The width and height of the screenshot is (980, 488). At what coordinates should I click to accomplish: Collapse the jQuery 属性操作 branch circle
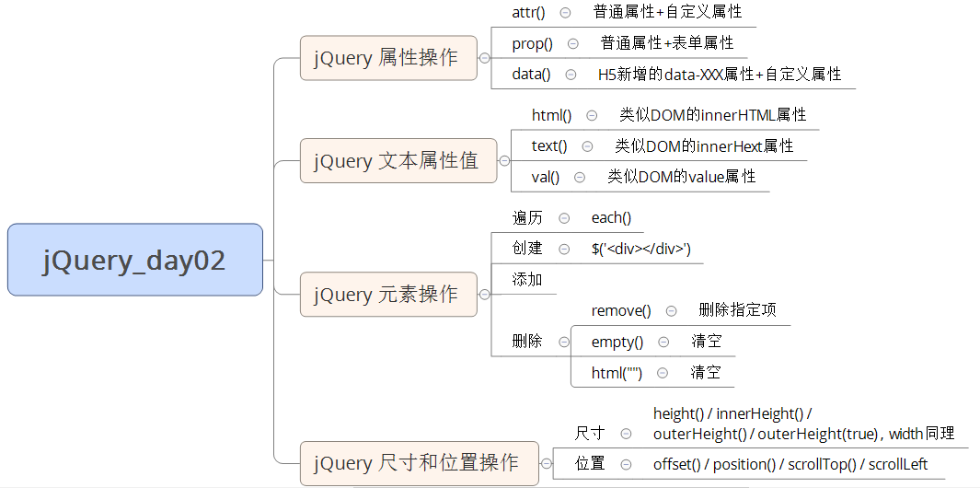pos(484,58)
